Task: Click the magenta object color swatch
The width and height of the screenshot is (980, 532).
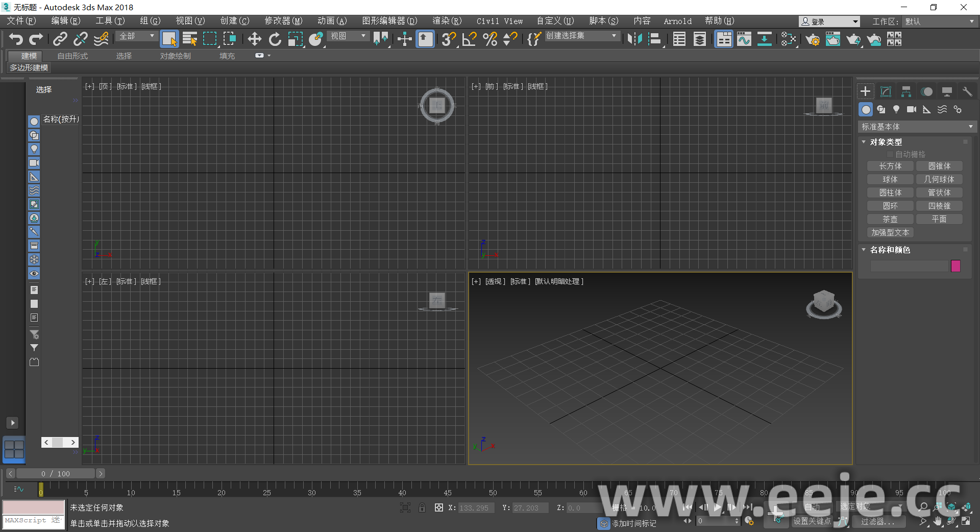Action: coord(955,266)
